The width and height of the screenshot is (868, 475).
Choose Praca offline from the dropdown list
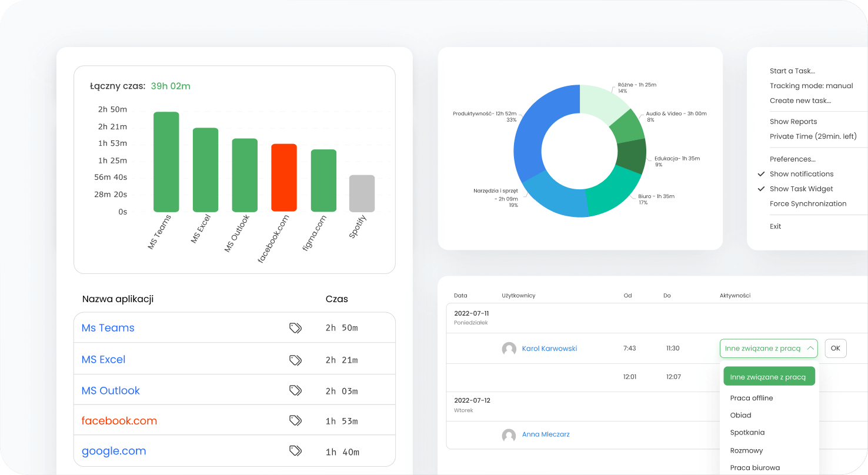point(752,398)
